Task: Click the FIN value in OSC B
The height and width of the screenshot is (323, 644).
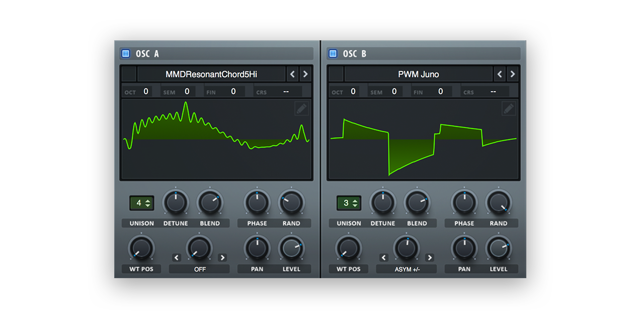Action: coord(441,91)
